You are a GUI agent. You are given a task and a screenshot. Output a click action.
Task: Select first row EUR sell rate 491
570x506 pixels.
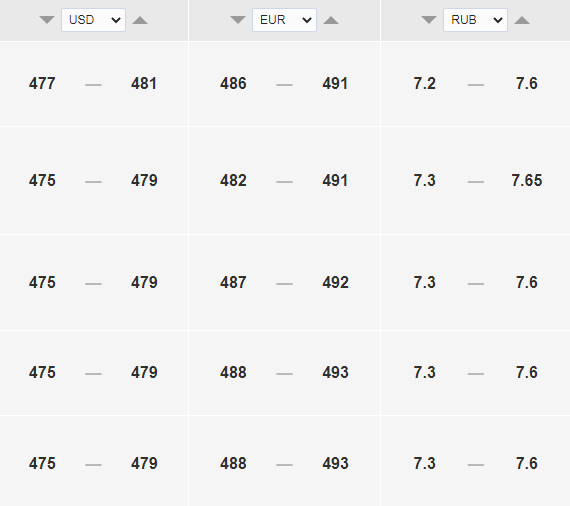click(x=335, y=84)
